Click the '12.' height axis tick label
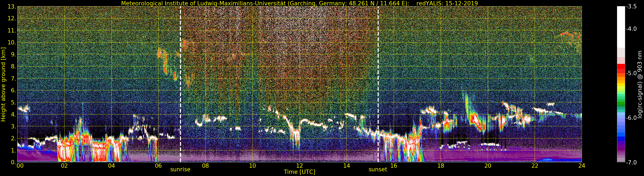644x176 pixels. click(x=12, y=18)
